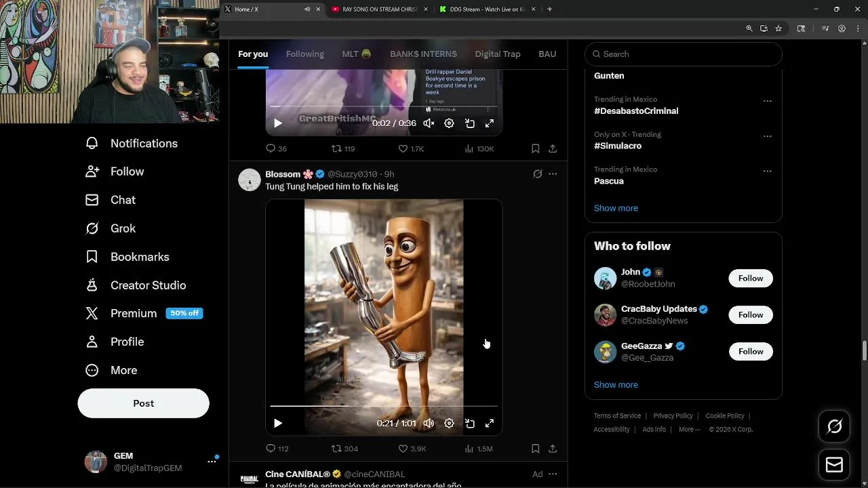
Task: Share the drill rapper video post
Action: [x=553, y=148]
